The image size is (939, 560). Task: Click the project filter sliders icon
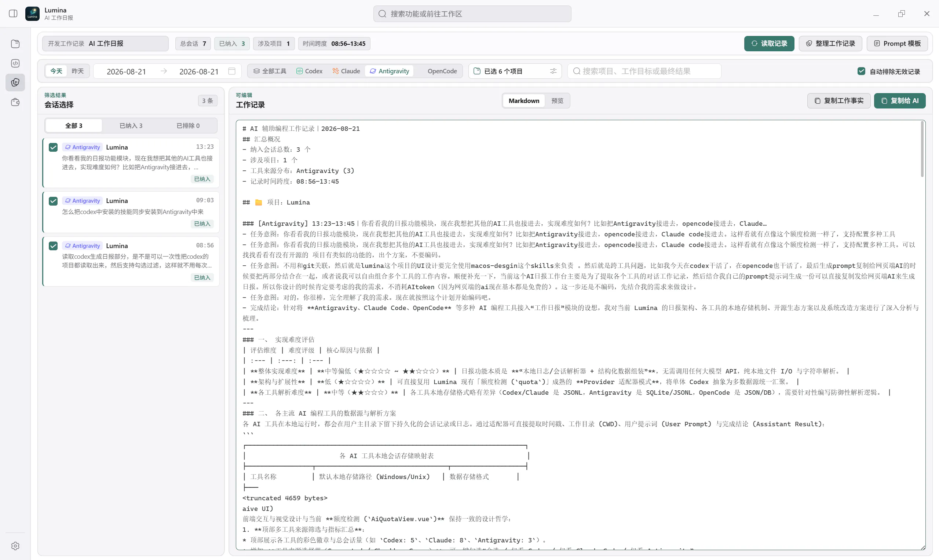[553, 71]
